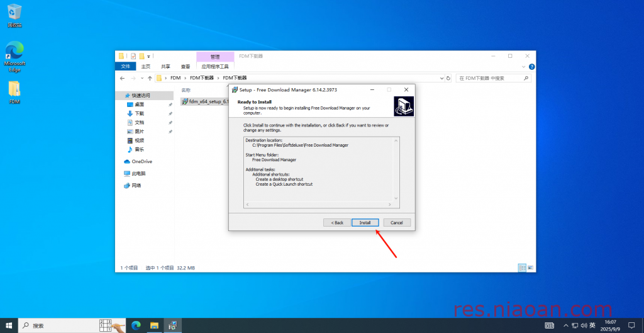Click the Setup title bar installer icon

[x=235, y=89]
